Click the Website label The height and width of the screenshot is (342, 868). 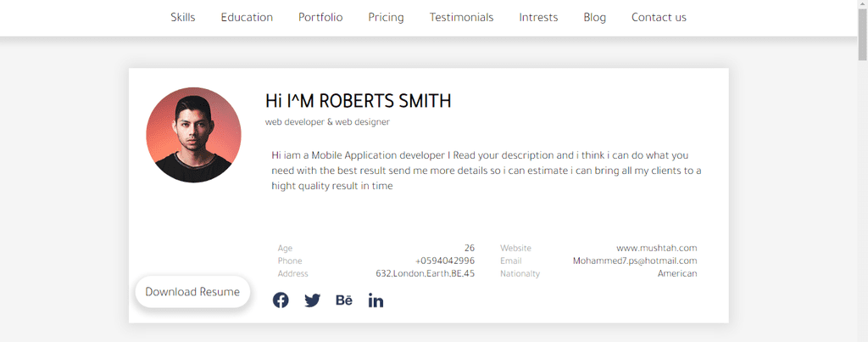(515, 248)
